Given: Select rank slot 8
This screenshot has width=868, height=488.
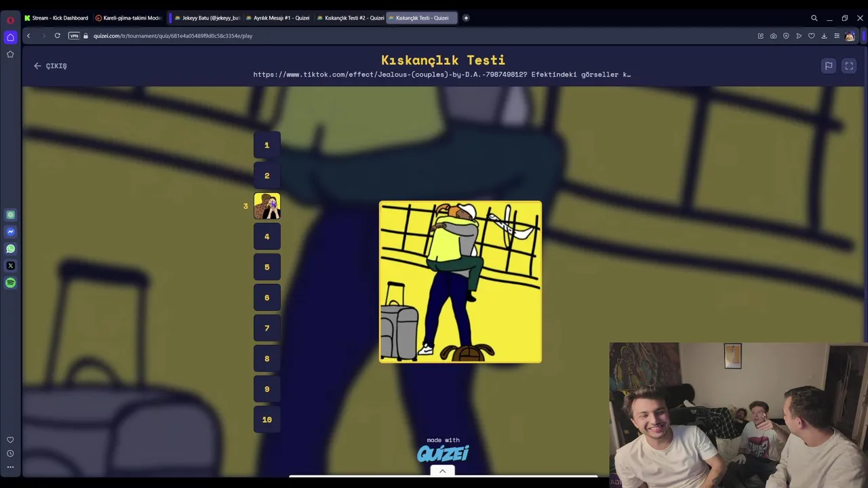Looking at the screenshot, I should click(x=267, y=359).
